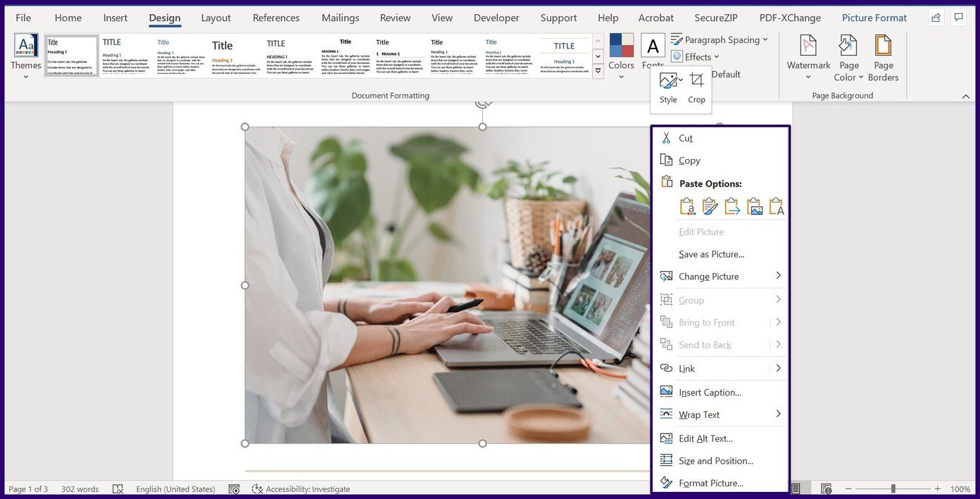Choose Save as Picture from context menu

click(711, 254)
